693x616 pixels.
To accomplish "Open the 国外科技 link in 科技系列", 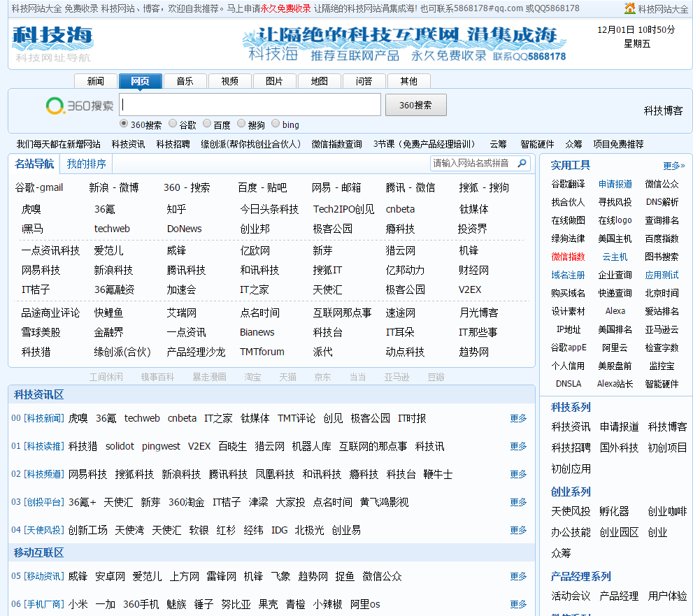I will 619,447.
